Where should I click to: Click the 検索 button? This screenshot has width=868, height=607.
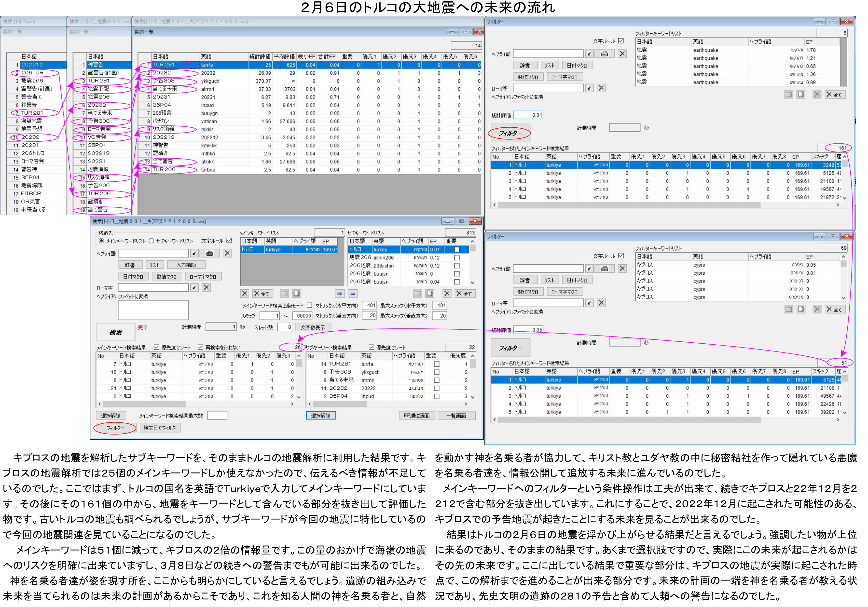pos(116,332)
